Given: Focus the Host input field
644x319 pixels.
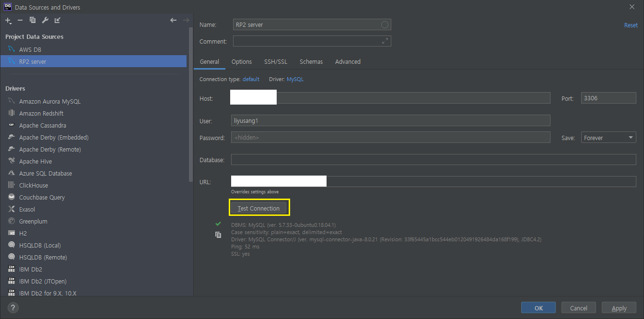Looking at the screenshot, I should point(390,98).
